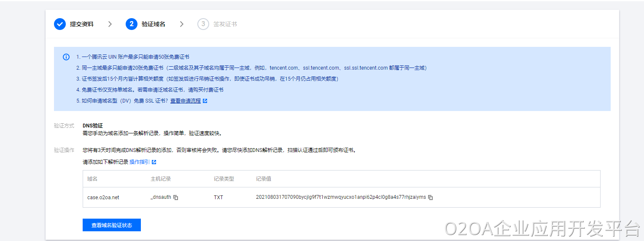Click the chevron arrow after 提交资料
Viewport: 644px width, 241px height.
(x=110, y=24)
